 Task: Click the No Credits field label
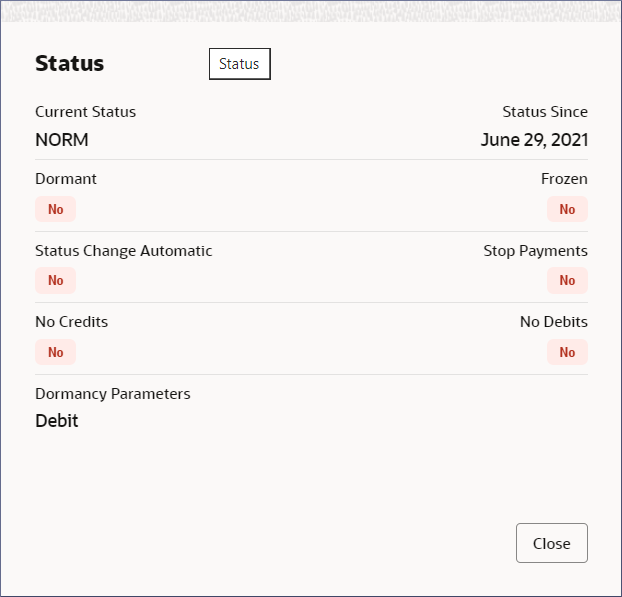tap(71, 322)
